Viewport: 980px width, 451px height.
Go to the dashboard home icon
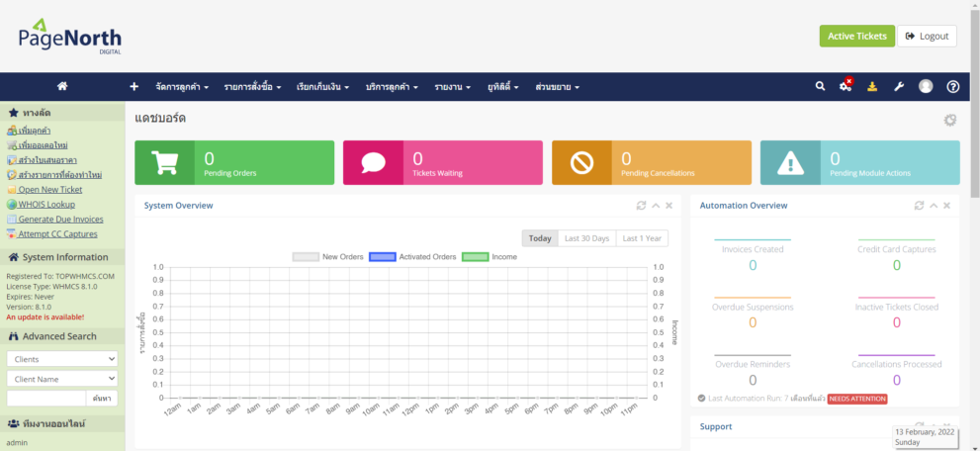point(62,86)
